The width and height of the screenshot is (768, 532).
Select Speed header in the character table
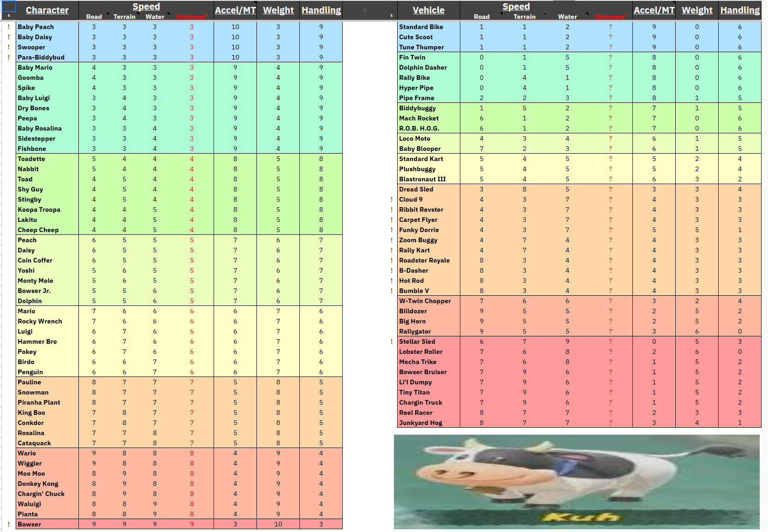click(146, 6)
